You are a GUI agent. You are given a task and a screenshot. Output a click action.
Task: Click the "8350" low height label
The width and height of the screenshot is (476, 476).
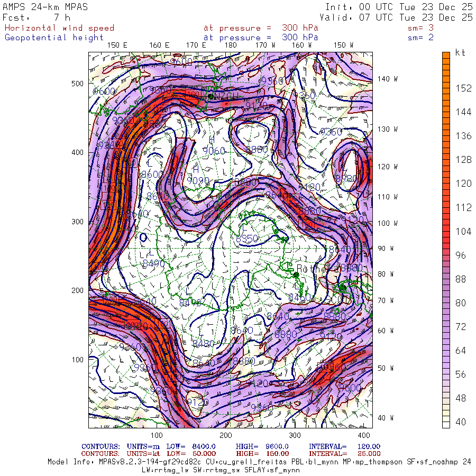pyautogui.click(x=247, y=239)
